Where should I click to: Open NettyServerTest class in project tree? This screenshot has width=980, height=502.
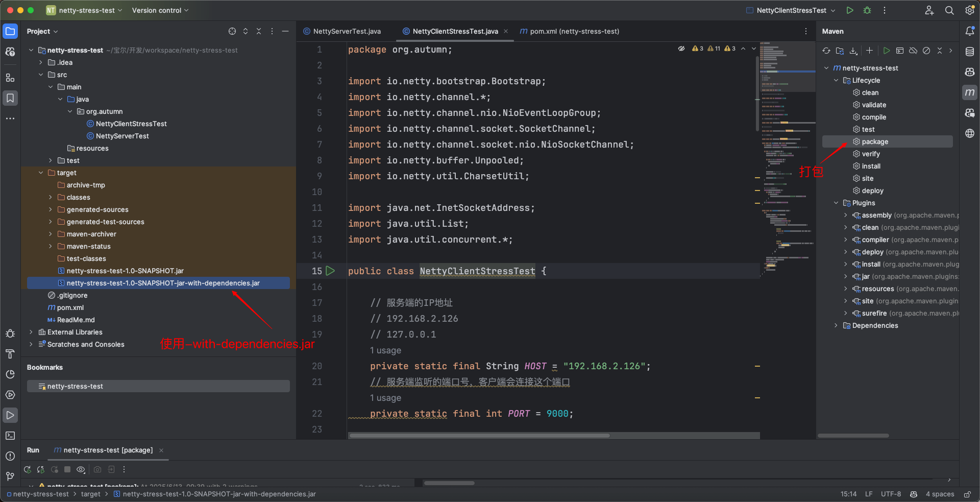point(122,136)
